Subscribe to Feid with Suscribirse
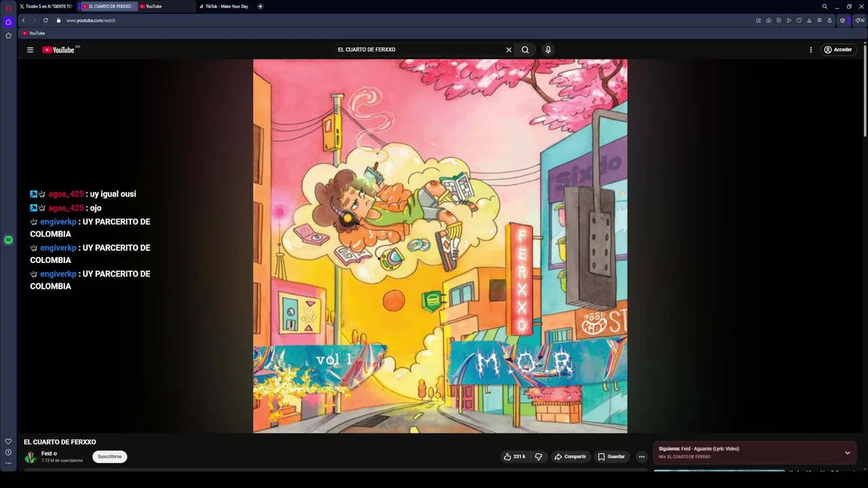The image size is (868, 488). point(110,457)
